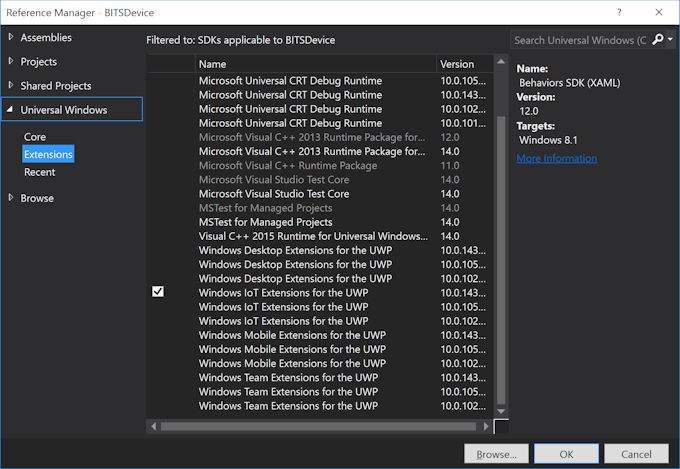
Task: Close the Reference Manager dialog
Action: tap(658, 11)
